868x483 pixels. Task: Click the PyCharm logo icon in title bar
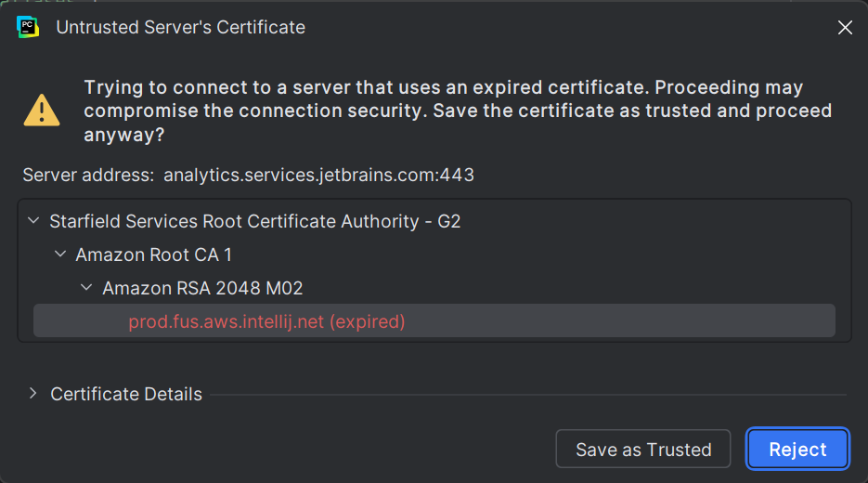pyautogui.click(x=28, y=27)
